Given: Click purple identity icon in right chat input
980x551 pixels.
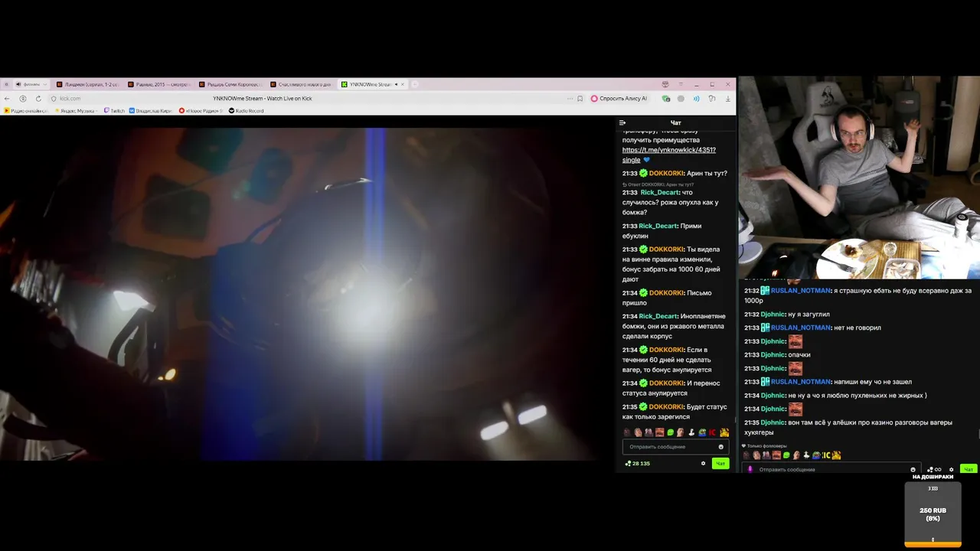Looking at the screenshot, I should click(750, 470).
